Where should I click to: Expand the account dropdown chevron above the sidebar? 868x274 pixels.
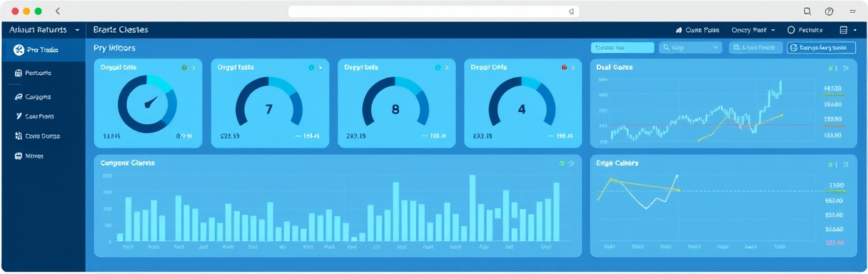pos(77,31)
